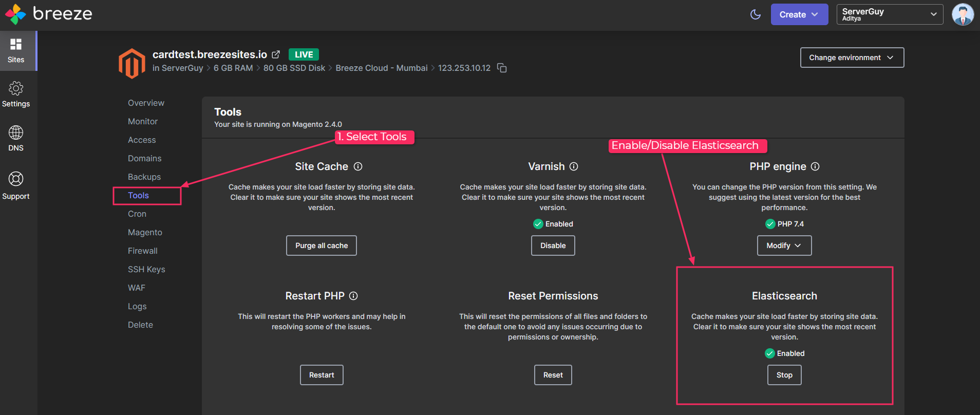Click 'Your site is running on Magento 2.4.0'
The height and width of the screenshot is (415, 980).
[x=278, y=124]
